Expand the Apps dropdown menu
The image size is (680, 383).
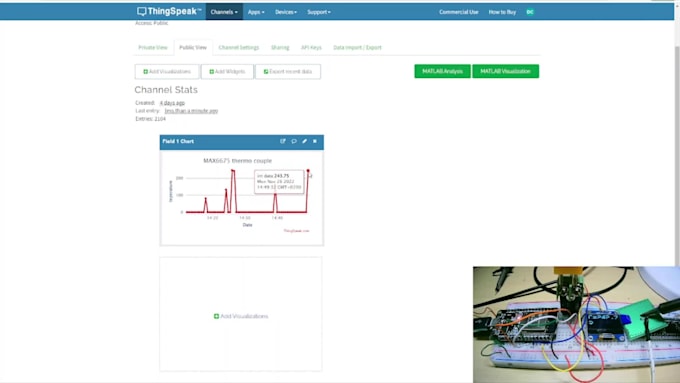256,12
